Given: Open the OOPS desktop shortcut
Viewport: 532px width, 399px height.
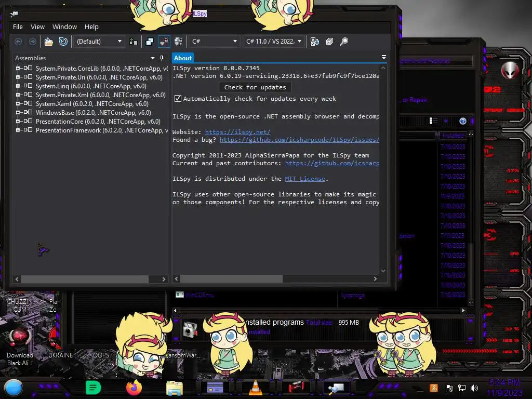Looking at the screenshot, I should point(101,355).
